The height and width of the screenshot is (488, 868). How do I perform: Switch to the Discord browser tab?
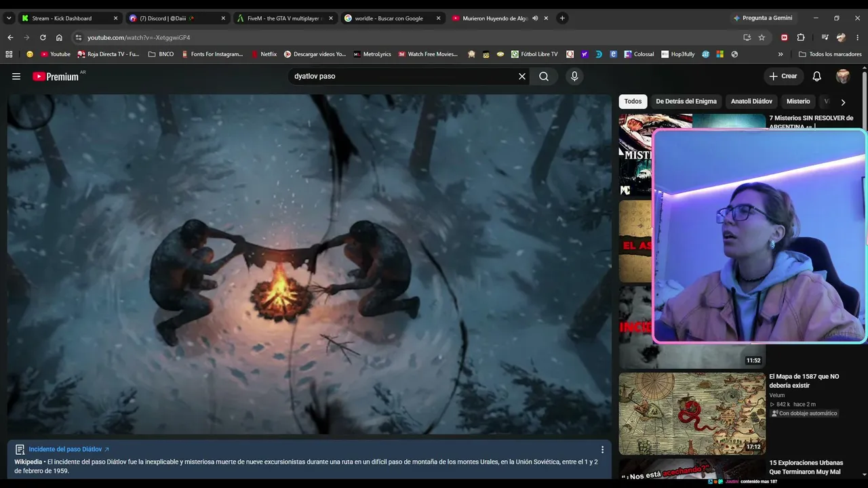[178, 18]
